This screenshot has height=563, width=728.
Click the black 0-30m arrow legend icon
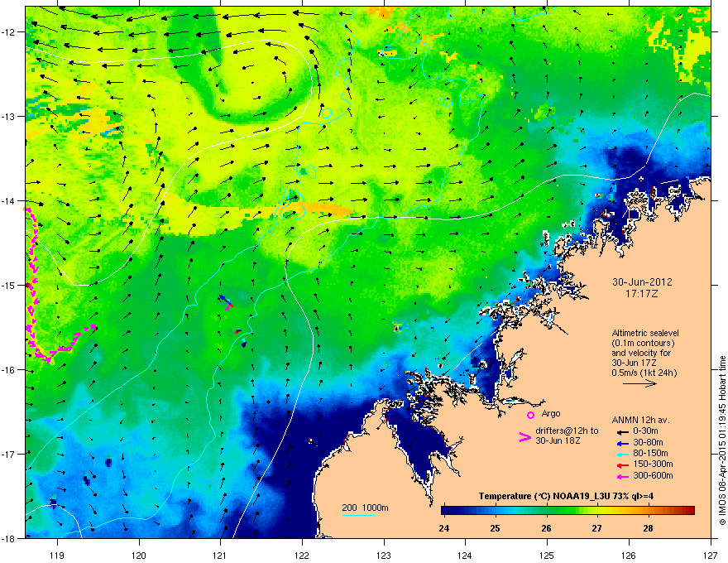[x=622, y=431]
